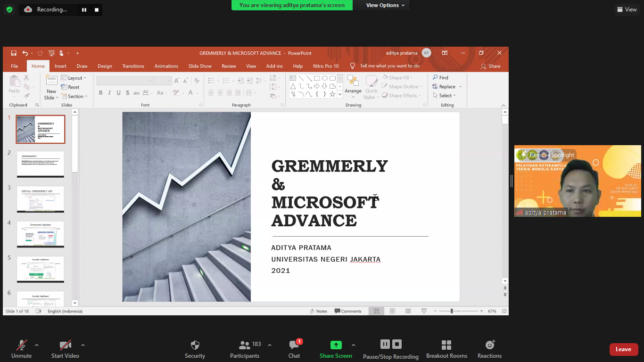Click the Undo arrow in PowerPoint
The height and width of the screenshot is (362, 644).
click(x=25, y=53)
